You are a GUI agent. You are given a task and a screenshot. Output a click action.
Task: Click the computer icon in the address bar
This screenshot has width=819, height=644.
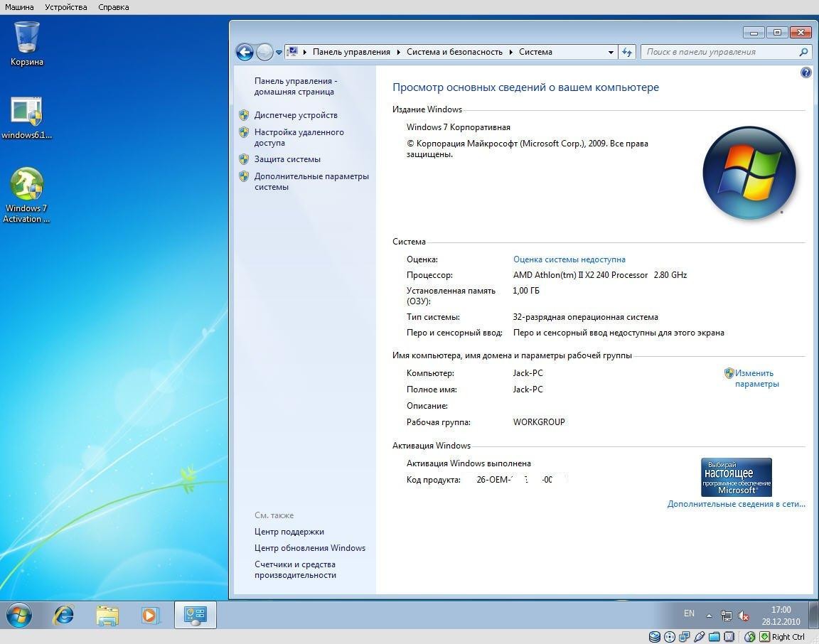292,52
